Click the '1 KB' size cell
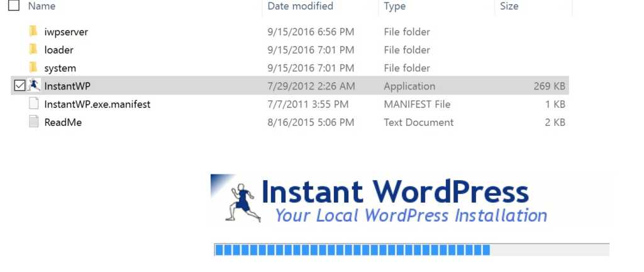The image size is (644, 272). pos(555,104)
